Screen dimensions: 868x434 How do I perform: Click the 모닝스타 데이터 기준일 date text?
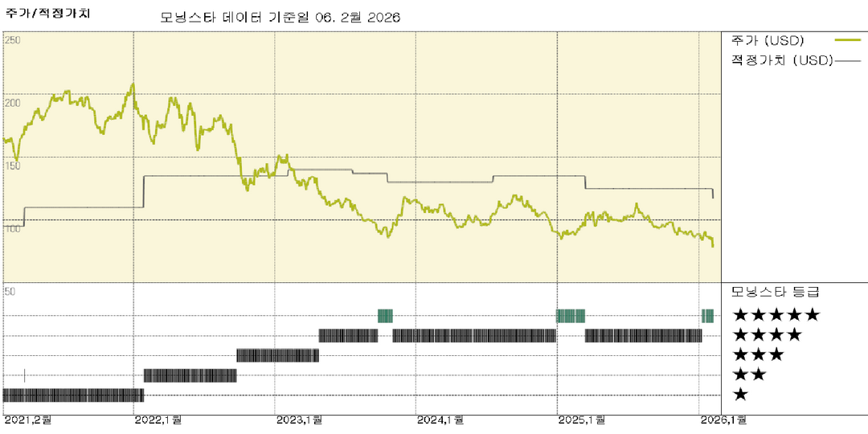click(x=280, y=18)
